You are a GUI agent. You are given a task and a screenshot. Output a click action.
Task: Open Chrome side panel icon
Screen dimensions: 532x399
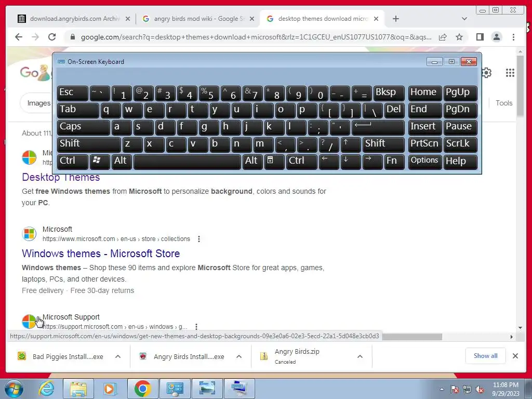point(480,37)
